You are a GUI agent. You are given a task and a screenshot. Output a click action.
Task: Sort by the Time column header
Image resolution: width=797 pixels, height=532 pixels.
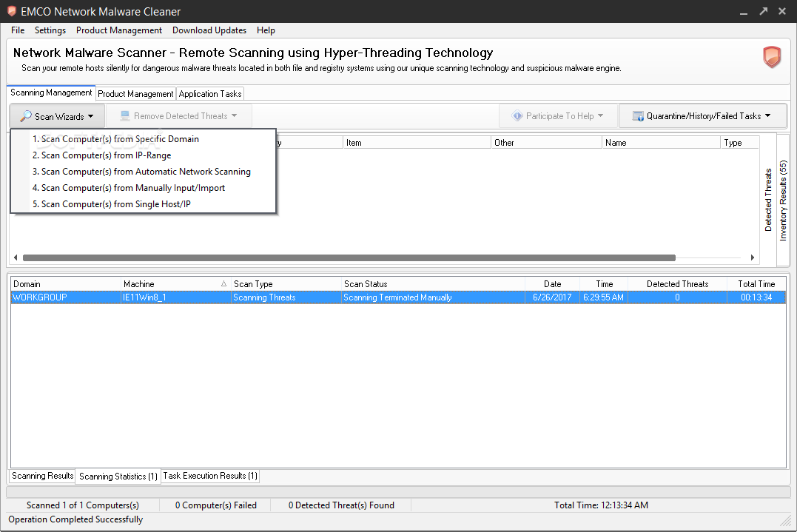(604, 284)
